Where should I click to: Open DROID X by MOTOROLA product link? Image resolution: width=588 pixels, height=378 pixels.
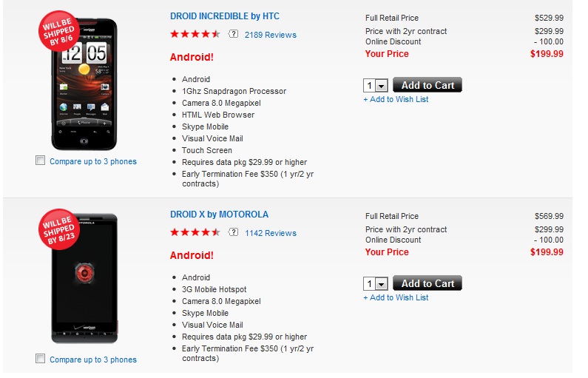tap(219, 215)
